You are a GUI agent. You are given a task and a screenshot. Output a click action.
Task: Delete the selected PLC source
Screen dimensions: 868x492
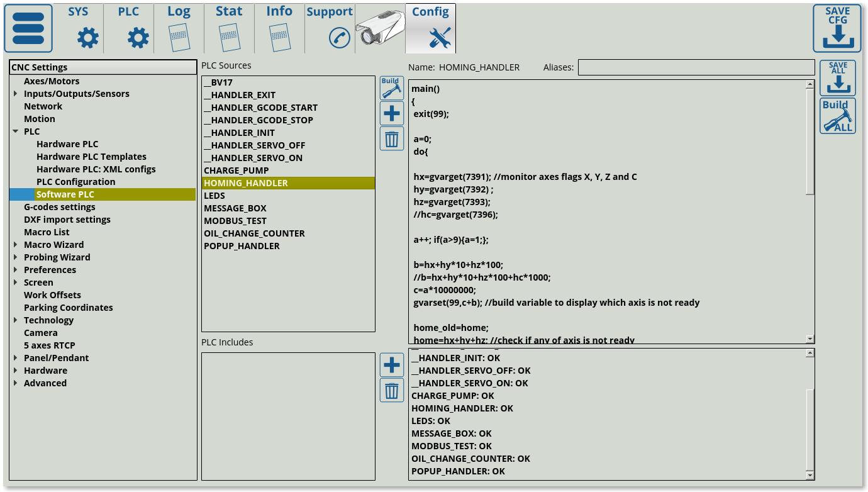(391, 138)
